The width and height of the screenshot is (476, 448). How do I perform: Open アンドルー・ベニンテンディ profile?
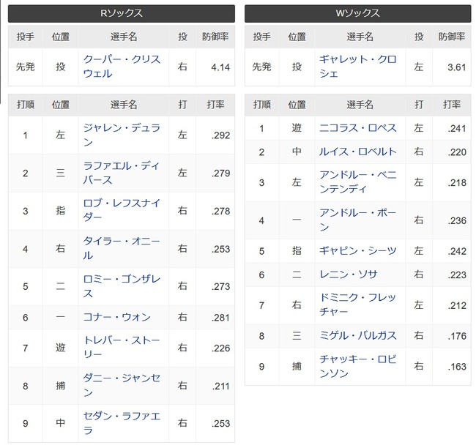pos(357,182)
